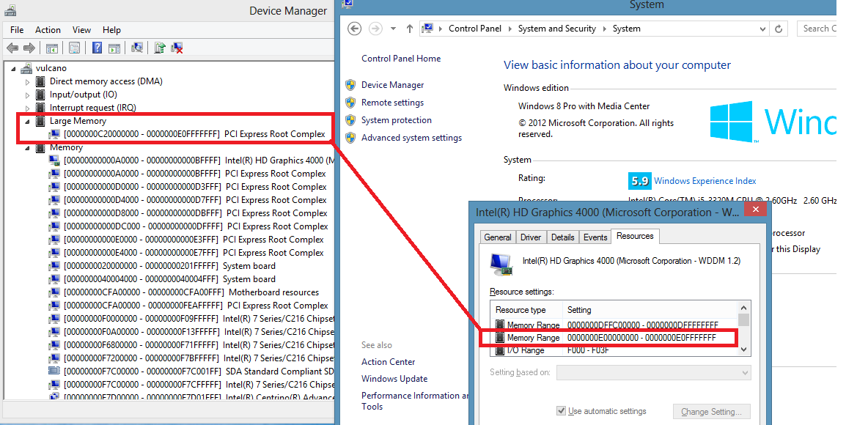Click the Forward button in the System window
Image resolution: width=868 pixels, height=425 pixels.
(375, 29)
